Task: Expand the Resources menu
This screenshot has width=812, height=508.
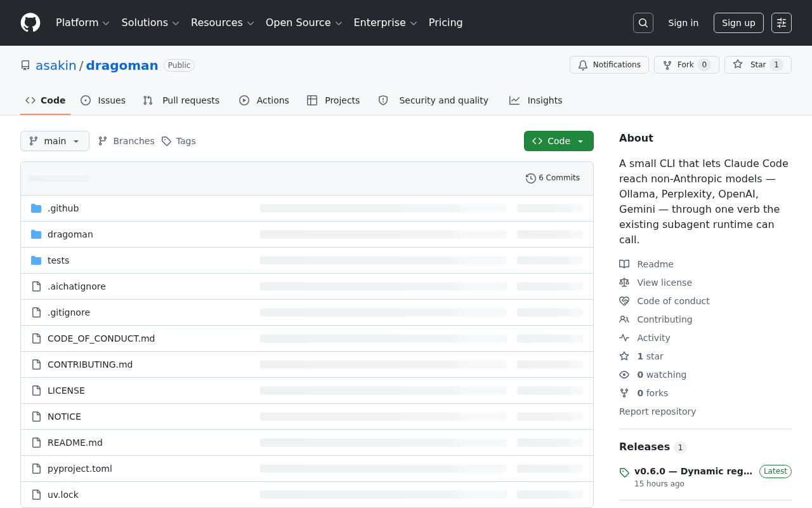Action: [222, 23]
